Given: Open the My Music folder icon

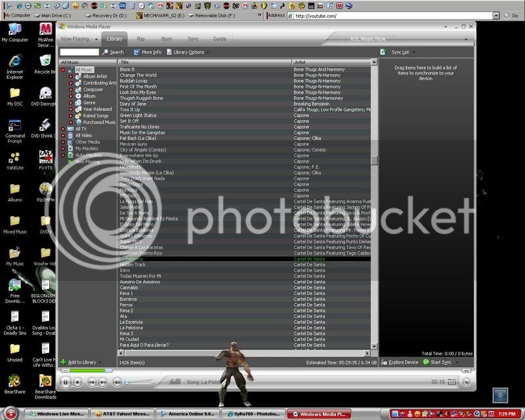Looking at the screenshot, I should tap(14, 256).
